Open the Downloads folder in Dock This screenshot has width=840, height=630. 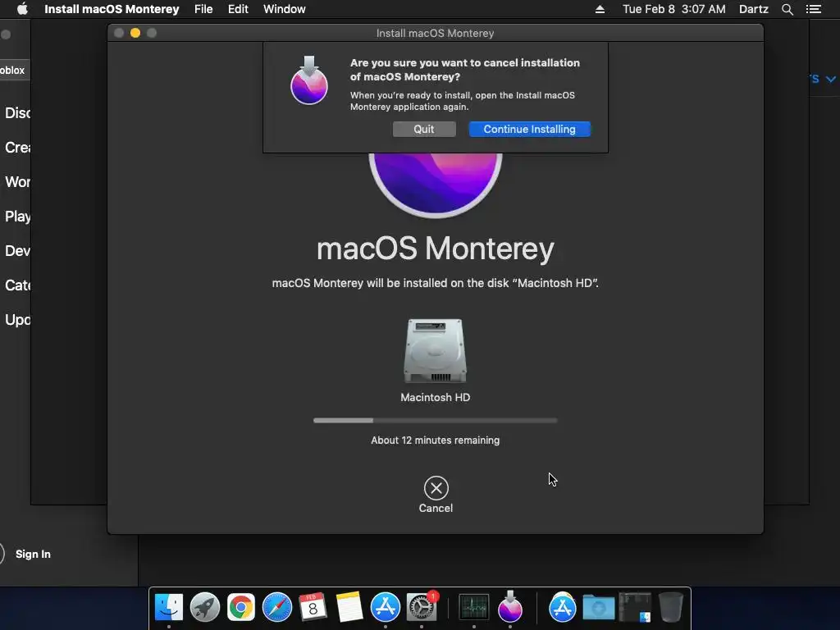pyautogui.click(x=598, y=607)
